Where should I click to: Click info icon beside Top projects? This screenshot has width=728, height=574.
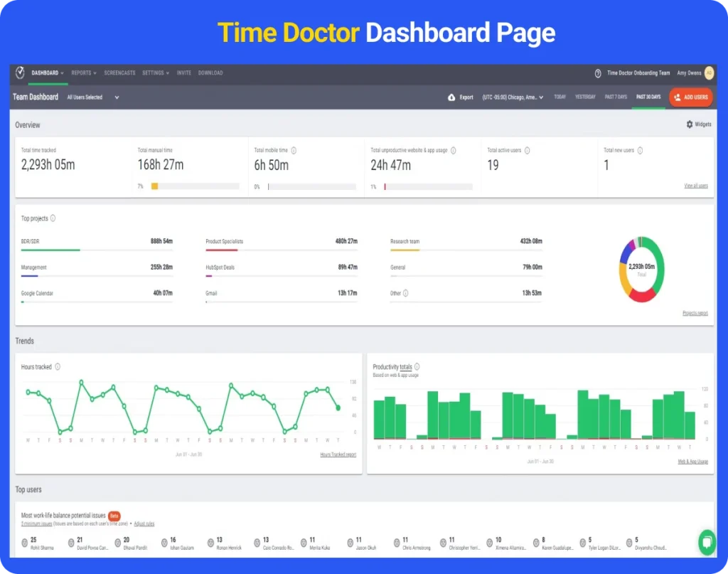tap(53, 218)
